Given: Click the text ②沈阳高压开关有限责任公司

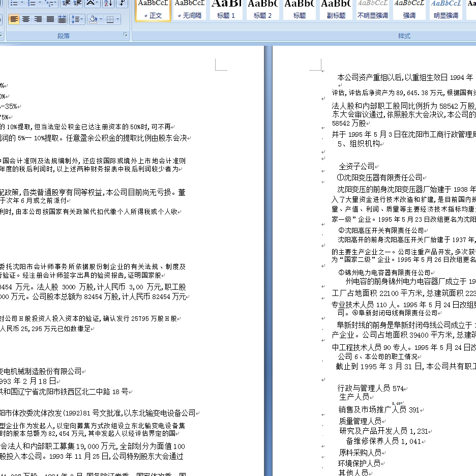Looking at the screenshot, I should pos(381,230).
